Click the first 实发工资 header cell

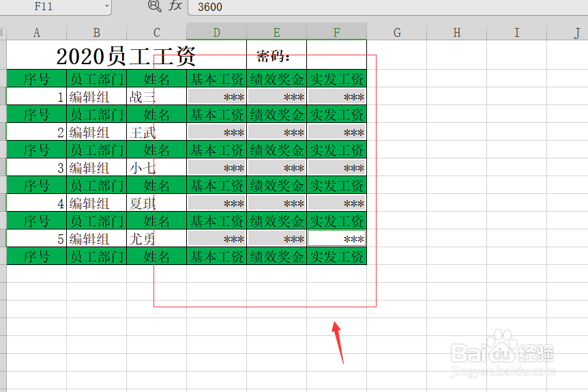coord(337,79)
